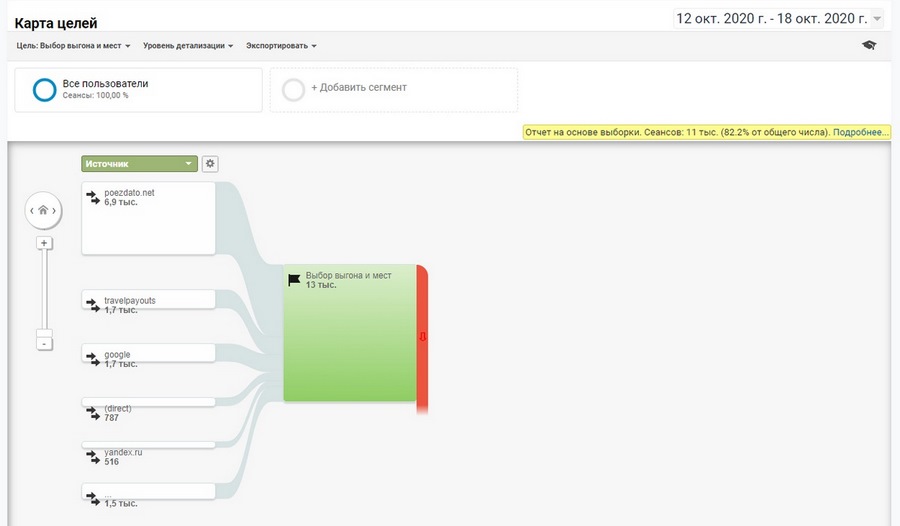Screen dimensions: 900x526
Task: Pan left with the navigation arrow
Action: point(32,211)
